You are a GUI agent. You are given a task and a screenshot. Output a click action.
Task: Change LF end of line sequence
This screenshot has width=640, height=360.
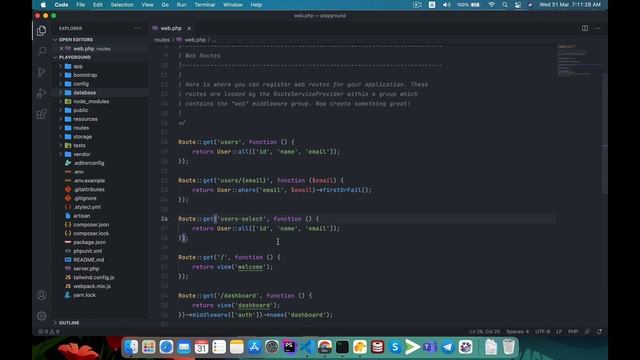click(x=559, y=331)
